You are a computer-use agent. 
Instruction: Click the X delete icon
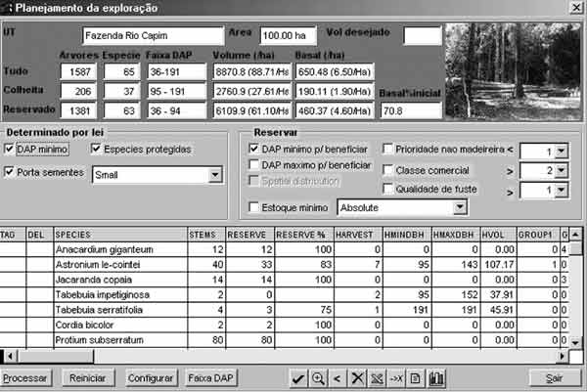coord(357,377)
